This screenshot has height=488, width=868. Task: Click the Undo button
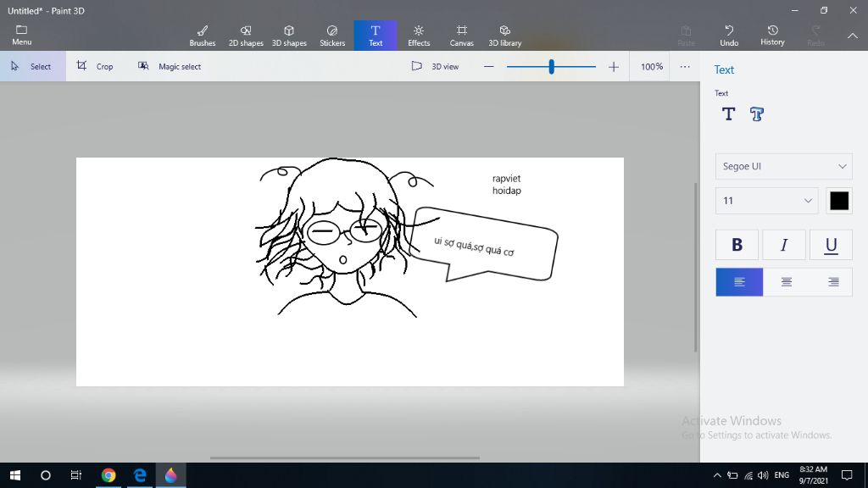click(729, 36)
